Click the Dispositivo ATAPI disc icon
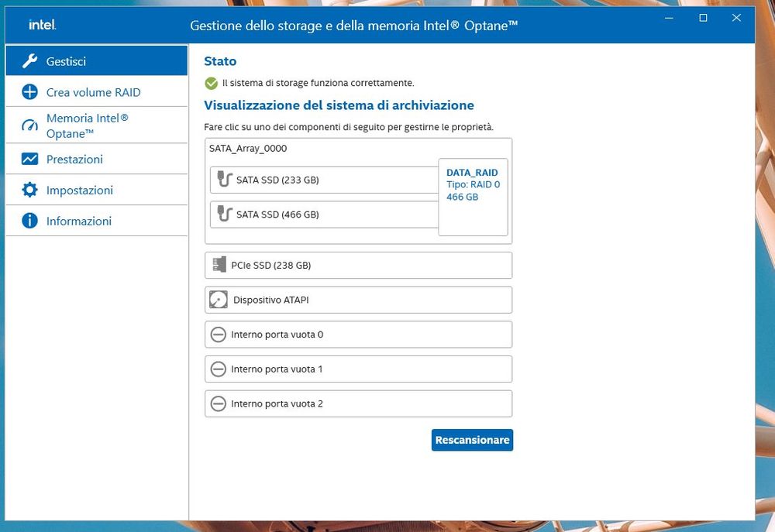Screen dimensions: 775x532 point(218,300)
